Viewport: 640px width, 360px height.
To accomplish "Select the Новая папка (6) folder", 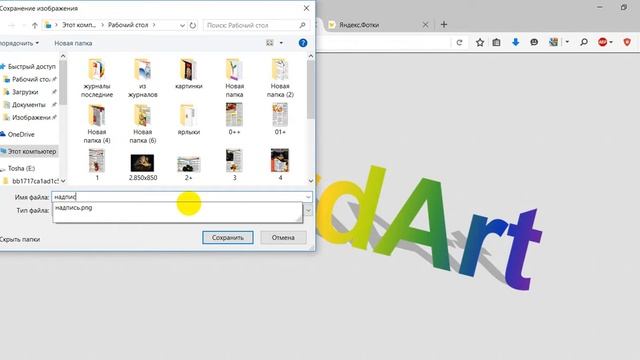I will (x=142, y=124).
